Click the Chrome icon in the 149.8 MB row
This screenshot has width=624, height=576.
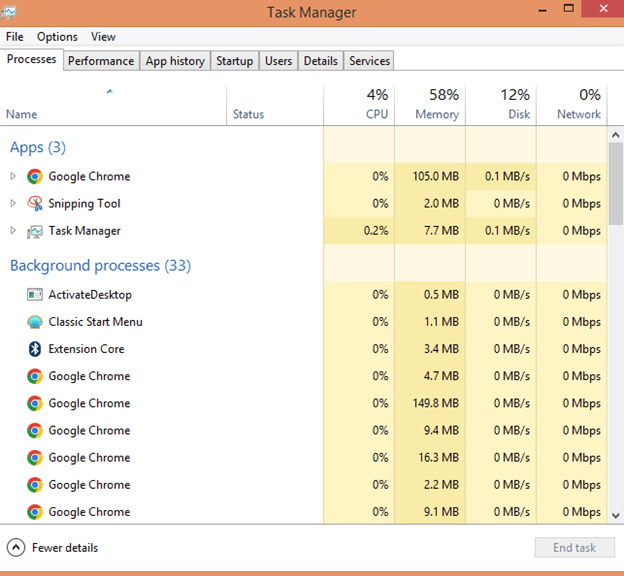35,403
